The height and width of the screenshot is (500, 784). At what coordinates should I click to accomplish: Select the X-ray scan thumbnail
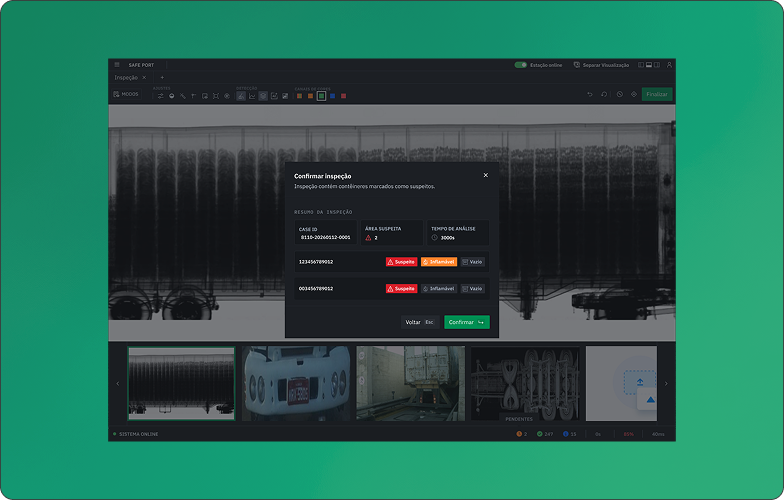click(x=182, y=384)
